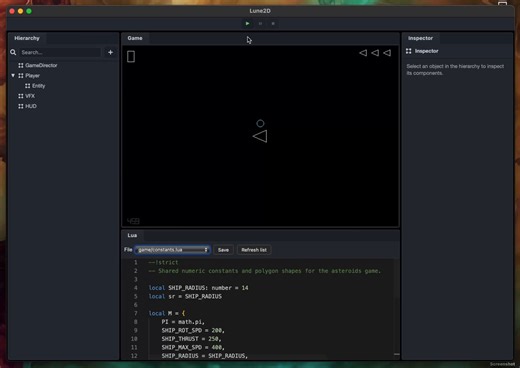Switch to the Lua tab

[x=132, y=235]
